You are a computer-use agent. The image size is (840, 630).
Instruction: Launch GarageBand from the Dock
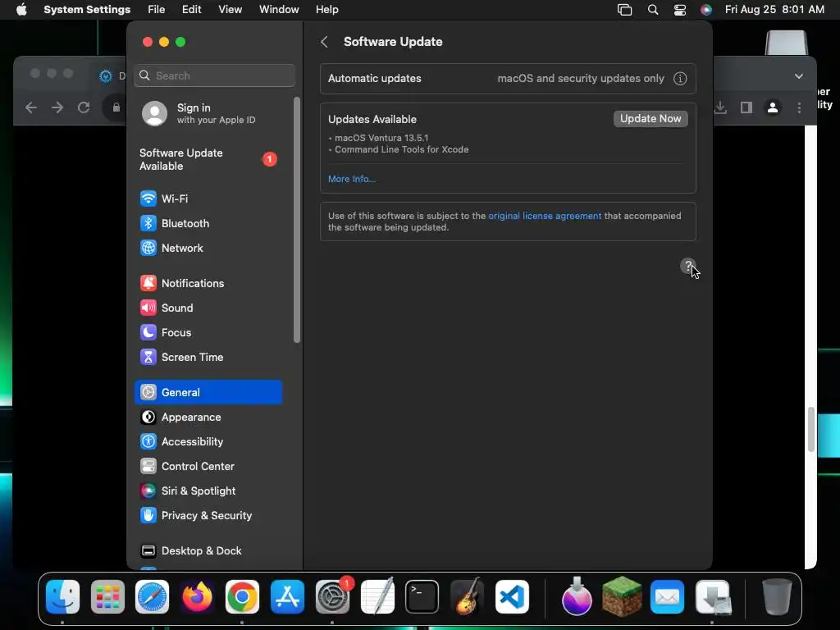pyautogui.click(x=467, y=597)
